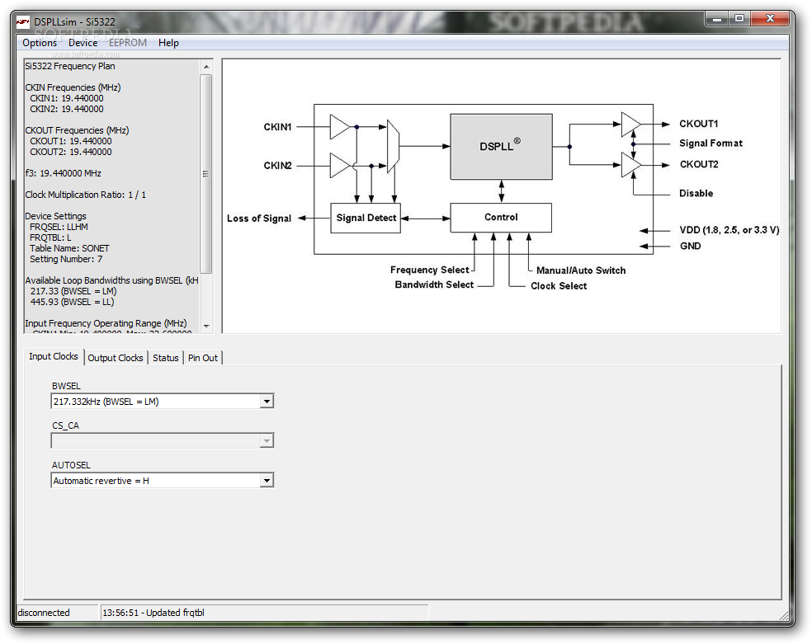Click the AUTOSEL Automatic revertive combo box
The width and height of the screenshot is (812, 644).
(162, 481)
